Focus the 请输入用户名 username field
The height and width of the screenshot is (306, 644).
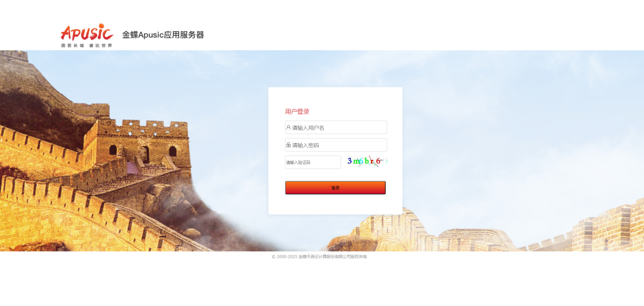(x=336, y=127)
